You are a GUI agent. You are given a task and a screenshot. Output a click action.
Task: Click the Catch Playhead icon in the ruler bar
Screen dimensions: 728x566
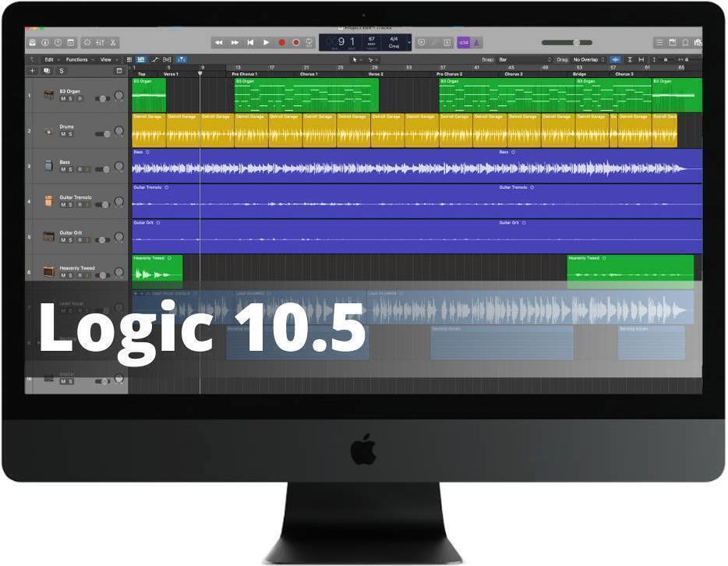coord(614,59)
